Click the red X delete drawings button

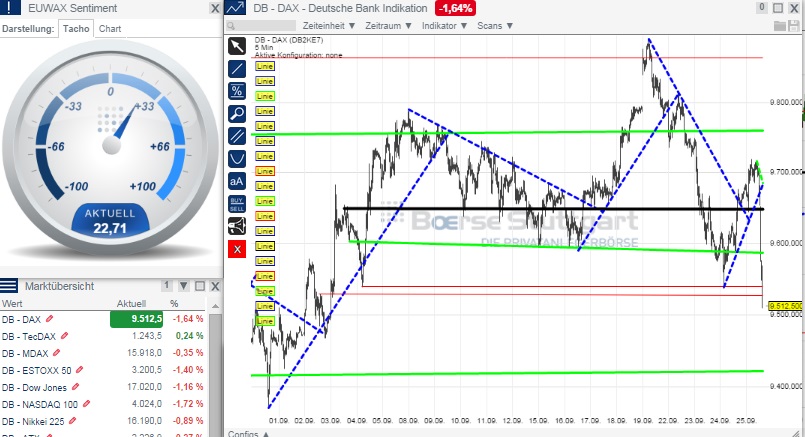coord(237,250)
